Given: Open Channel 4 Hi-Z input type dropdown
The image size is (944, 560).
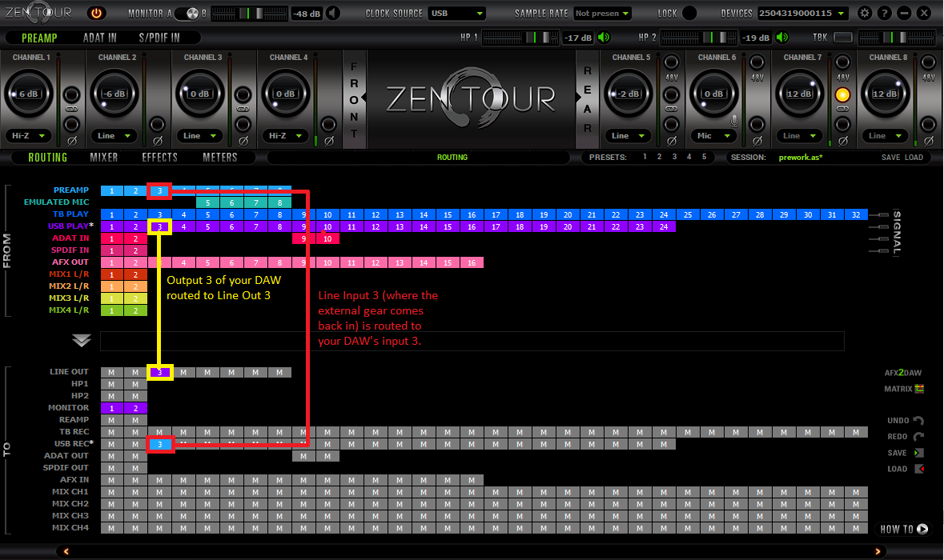Looking at the screenshot, I should pos(285,136).
